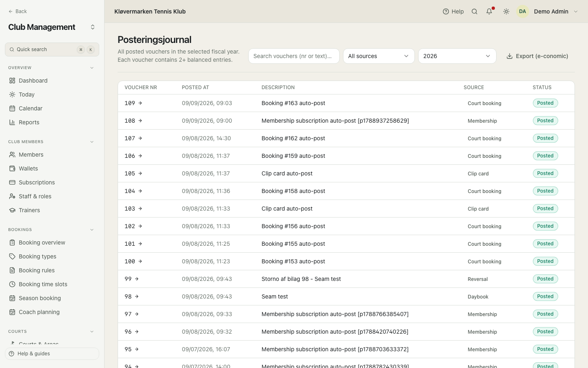Click the Booking overview clipboard icon
Viewport: 588px width, 368px height.
(12, 242)
